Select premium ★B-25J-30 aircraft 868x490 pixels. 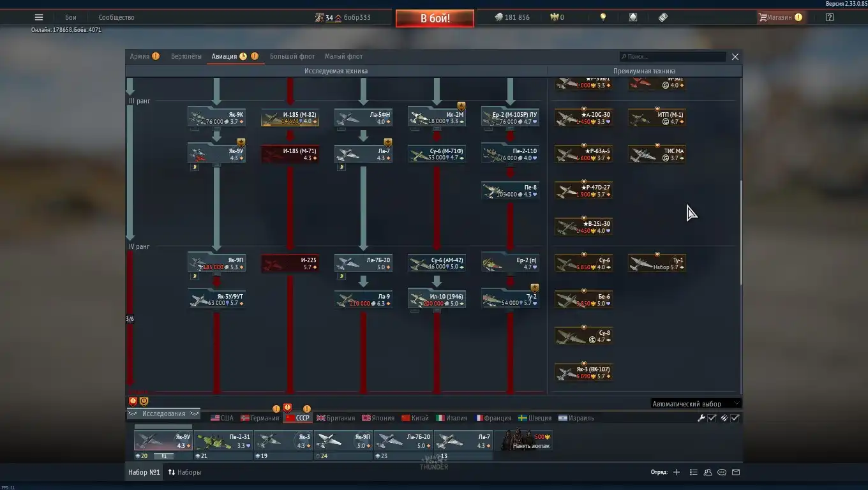tap(584, 226)
